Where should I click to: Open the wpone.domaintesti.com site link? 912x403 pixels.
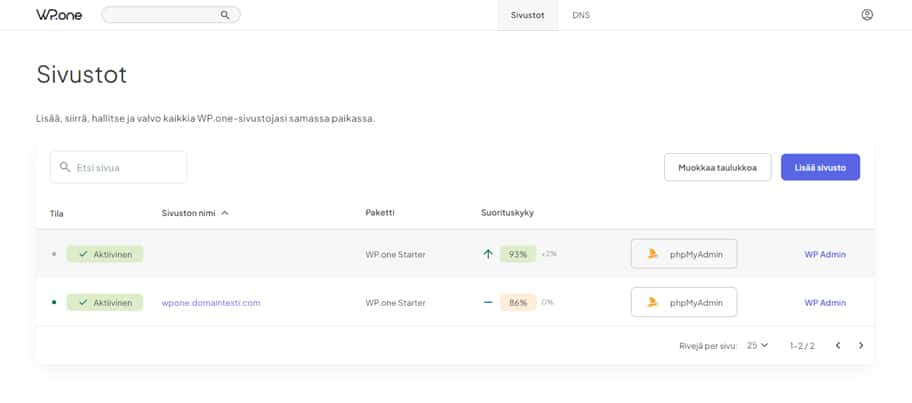(211, 302)
